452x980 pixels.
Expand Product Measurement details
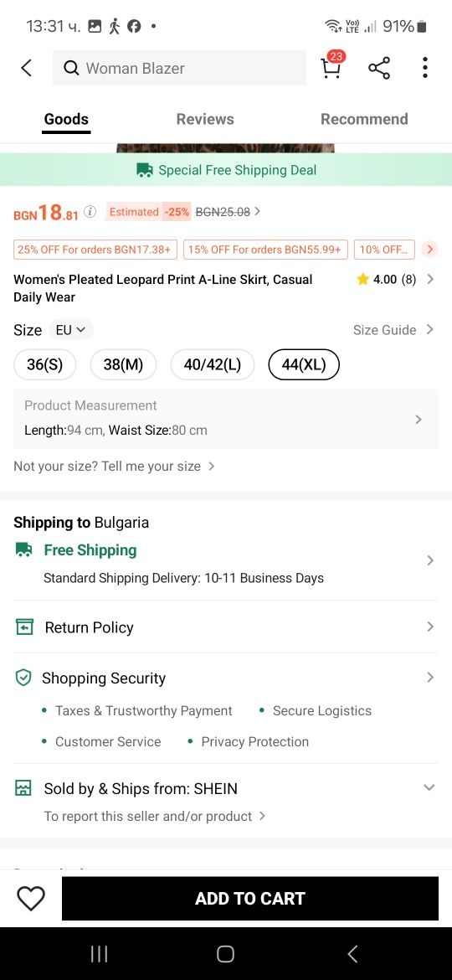click(x=225, y=419)
